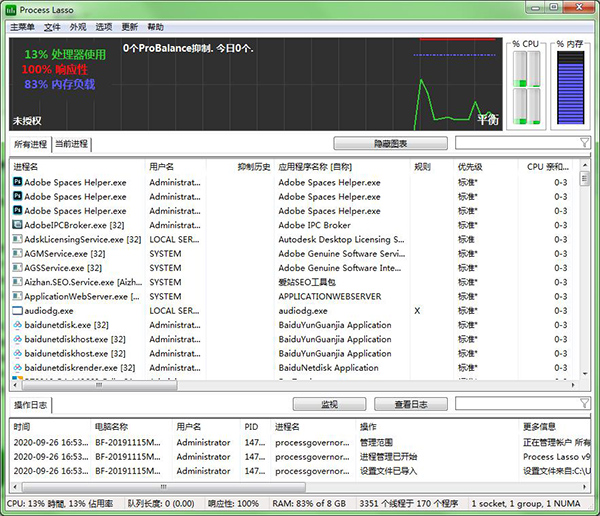
Task: Click the 13% 处理器使用 graph label
Action: (65, 54)
